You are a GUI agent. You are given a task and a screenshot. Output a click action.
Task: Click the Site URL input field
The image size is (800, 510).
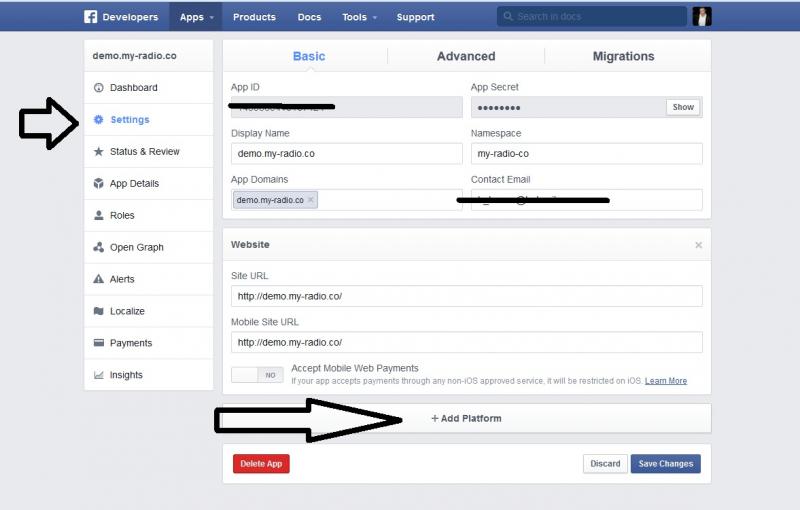(466, 296)
